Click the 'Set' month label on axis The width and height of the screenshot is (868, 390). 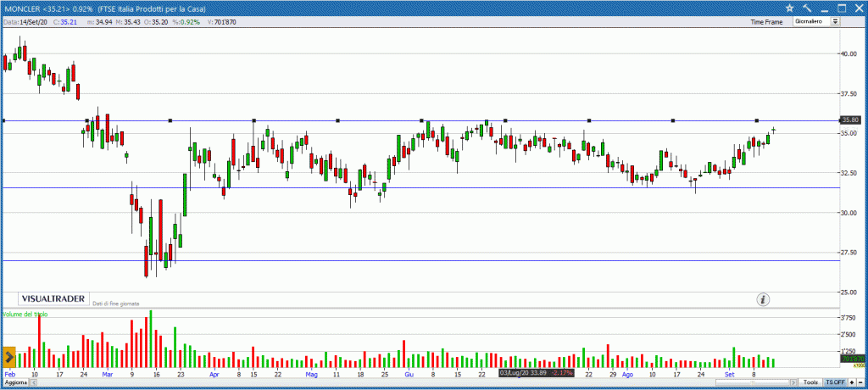728,375
